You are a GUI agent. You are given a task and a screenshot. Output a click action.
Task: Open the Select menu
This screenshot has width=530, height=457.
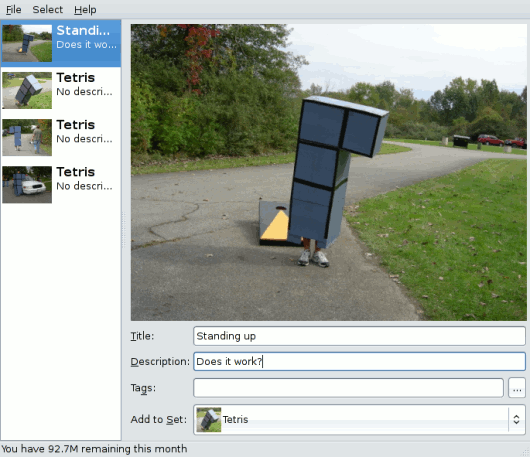click(47, 9)
